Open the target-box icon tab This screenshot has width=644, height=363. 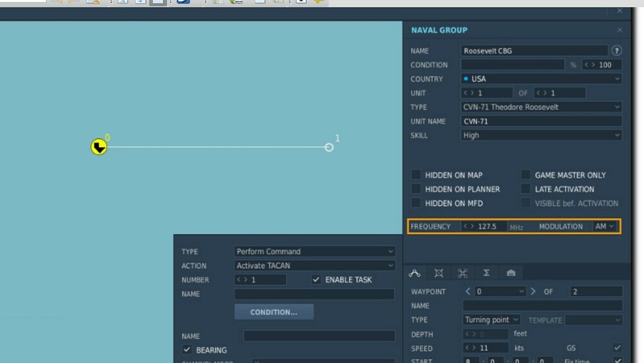439,273
